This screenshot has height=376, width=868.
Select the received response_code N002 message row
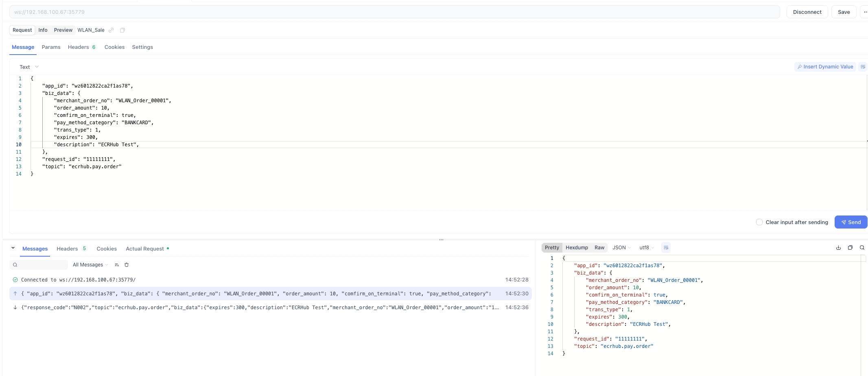[270, 308]
